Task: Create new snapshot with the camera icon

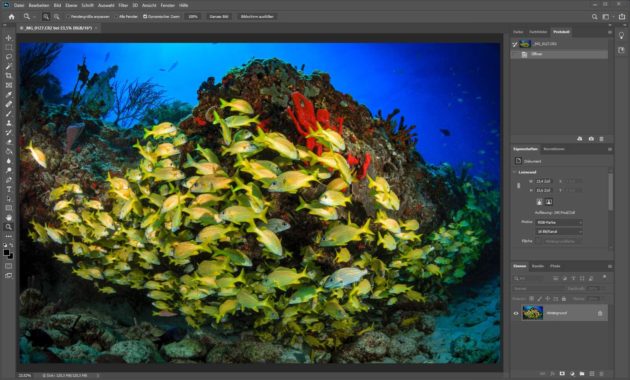Action: pyautogui.click(x=591, y=139)
